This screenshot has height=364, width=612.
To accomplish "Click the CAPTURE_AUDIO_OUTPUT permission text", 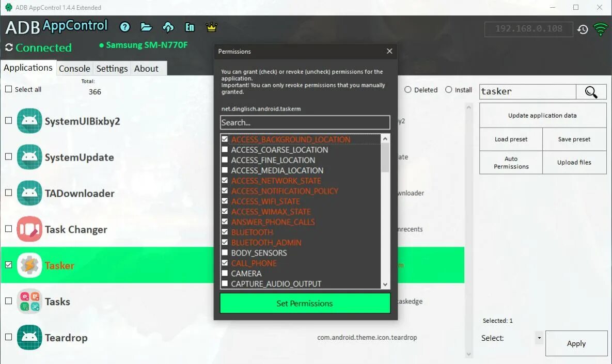I will click(x=276, y=283).
